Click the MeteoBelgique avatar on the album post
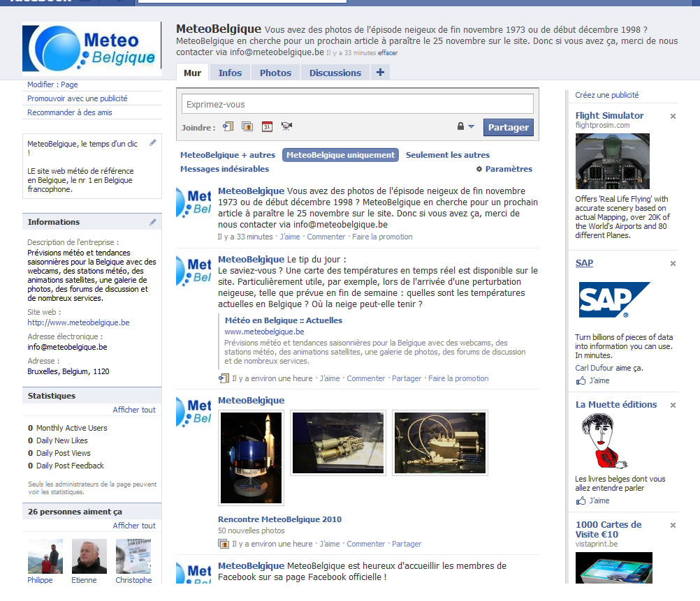 point(194,412)
